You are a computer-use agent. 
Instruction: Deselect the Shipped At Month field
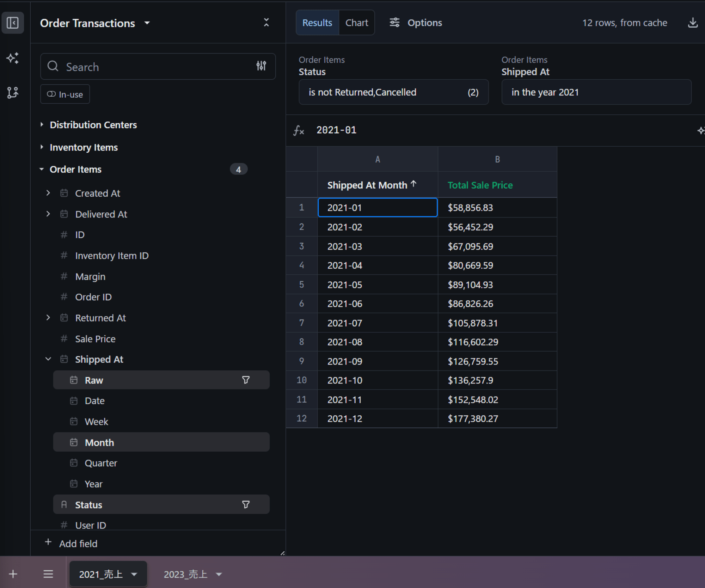[161, 442]
